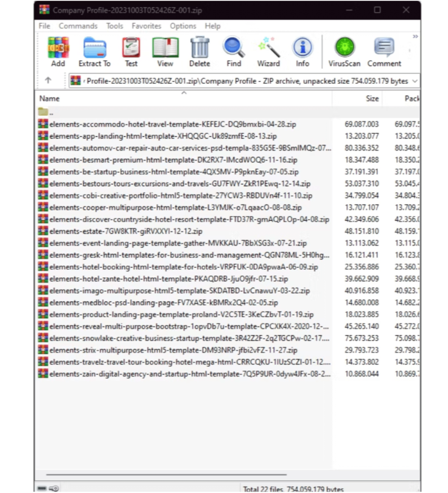Go up one folder level arrow
448x493 pixels.
[x=48, y=81]
